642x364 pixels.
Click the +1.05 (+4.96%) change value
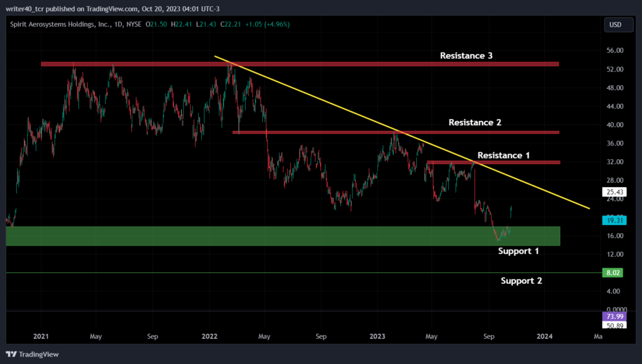(267, 24)
